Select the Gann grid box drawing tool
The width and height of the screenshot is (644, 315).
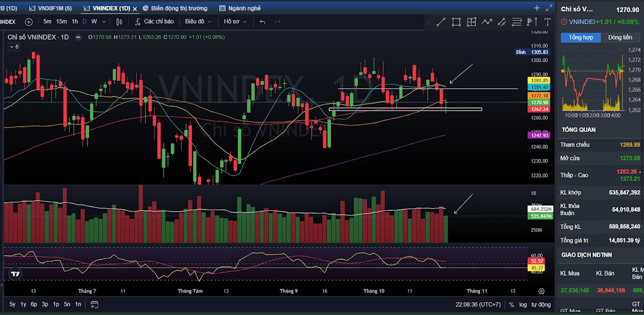[x=471, y=22]
